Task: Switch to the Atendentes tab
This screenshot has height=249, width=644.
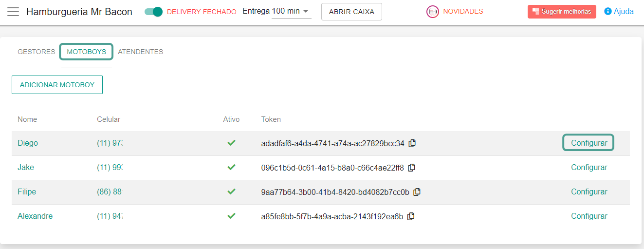Action: (140, 52)
